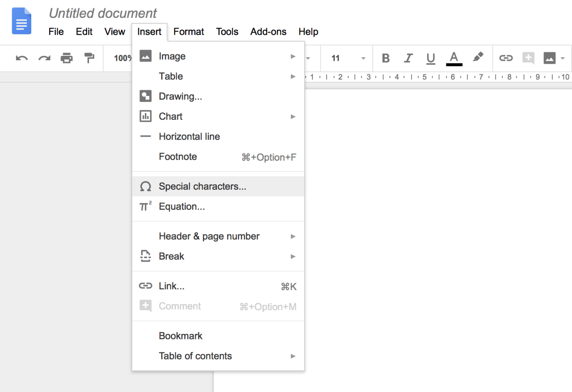Viewport: 572px width, 392px height.
Task: Click the insert link chain toolbar icon
Action: click(505, 58)
